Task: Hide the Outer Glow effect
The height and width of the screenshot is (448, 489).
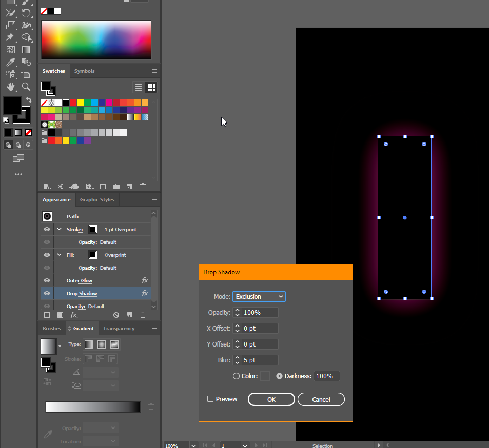Action: [47, 281]
